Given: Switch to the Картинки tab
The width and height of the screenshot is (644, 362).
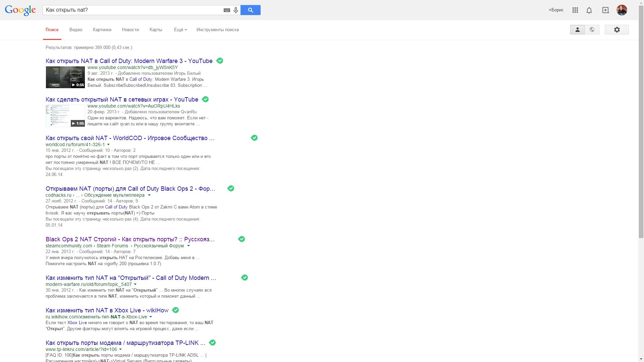Looking at the screenshot, I should [x=102, y=30].
